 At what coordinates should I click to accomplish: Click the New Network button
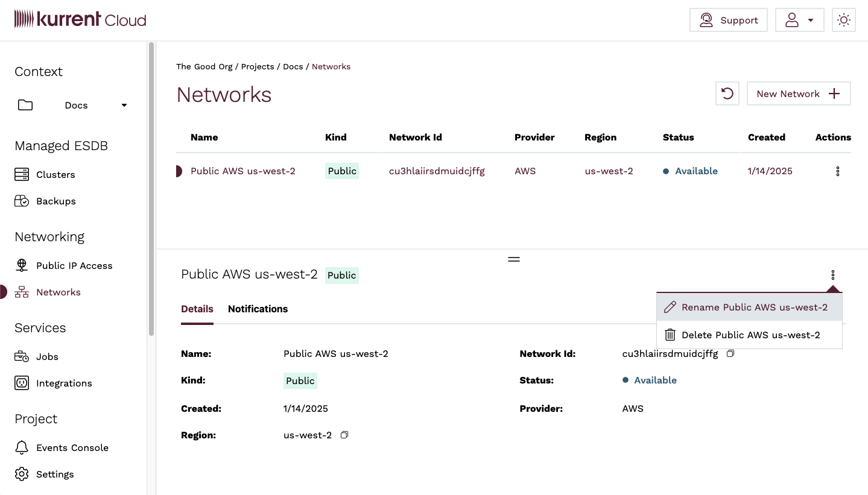pos(799,93)
